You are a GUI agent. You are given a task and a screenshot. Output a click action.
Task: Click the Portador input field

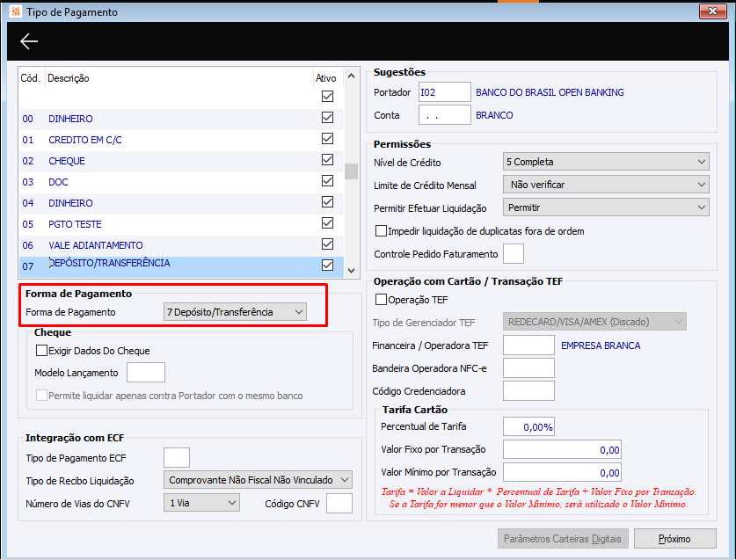click(x=445, y=92)
